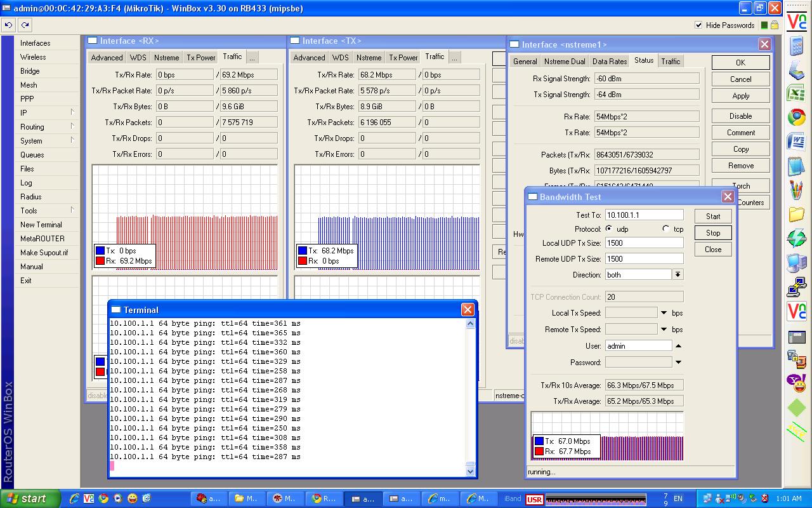
Task: Switch to Data Rates tab in nstreme1 window
Action: [610, 61]
